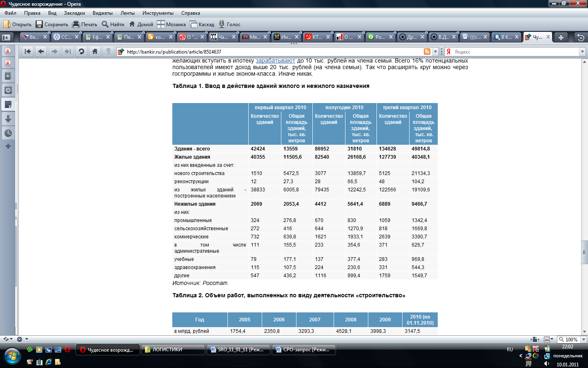The height and width of the screenshot is (368, 588).
Task: Open the Widgets gear panel in sidebar
Action: click(8, 90)
